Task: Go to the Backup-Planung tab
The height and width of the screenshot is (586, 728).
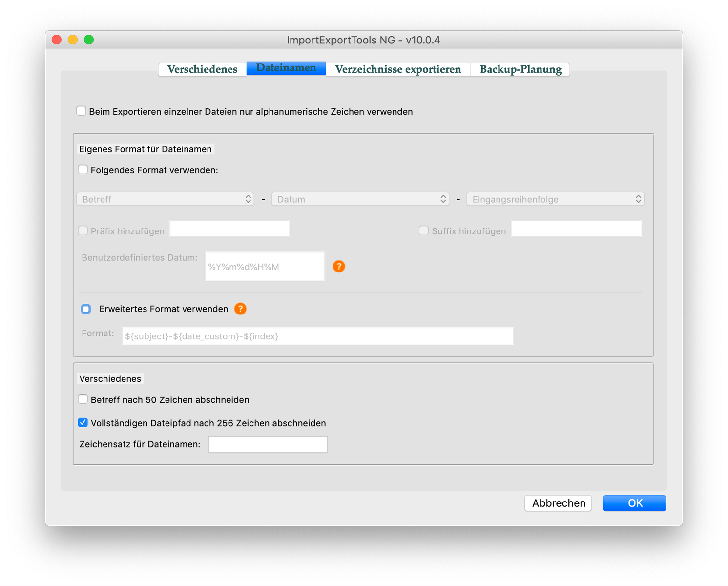Action: click(x=520, y=69)
